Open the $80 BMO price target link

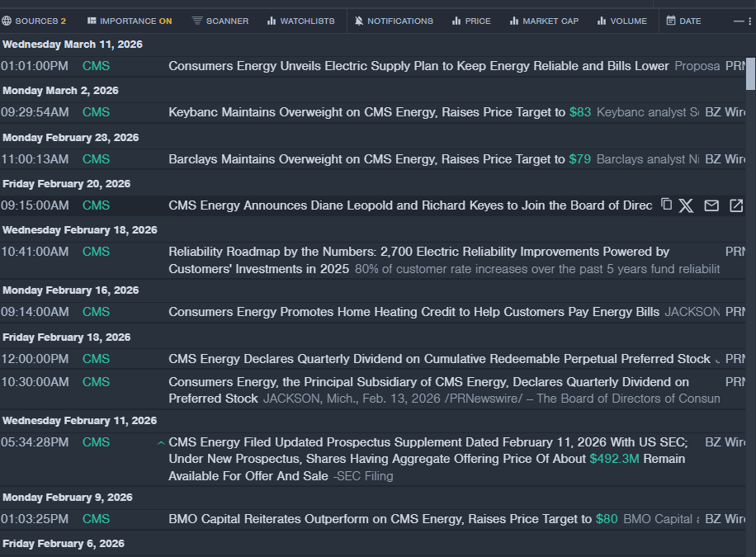(x=606, y=519)
